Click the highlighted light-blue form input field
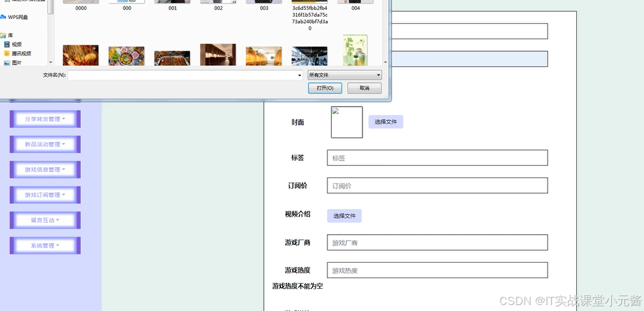The height and width of the screenshot is (311, 644). point(470,59)
